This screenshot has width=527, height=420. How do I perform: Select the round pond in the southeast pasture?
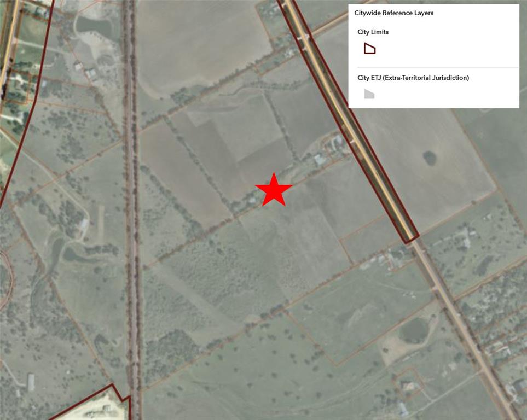tap(414, 330)
